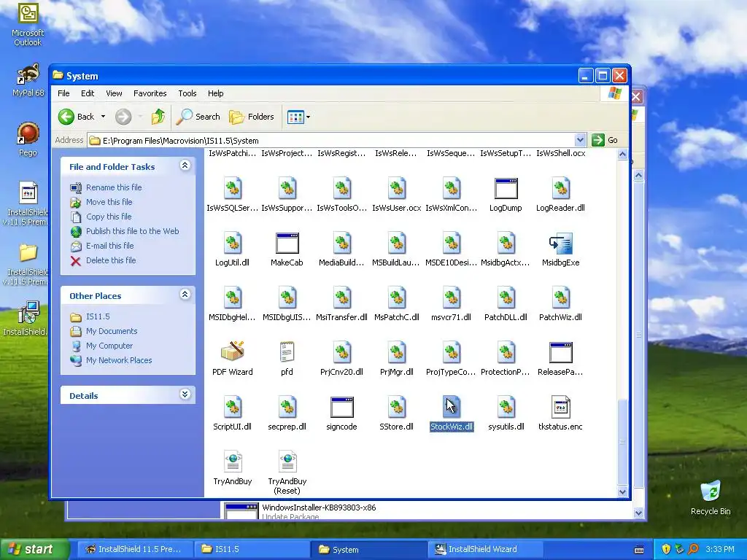Viewport: 747px width, 560px height.
Task: Expand the Details panel
Action: pos(185,394)
